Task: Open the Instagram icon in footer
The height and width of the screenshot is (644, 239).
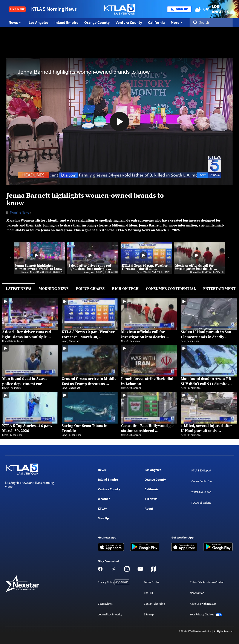Action: click(x=127, y=569)
